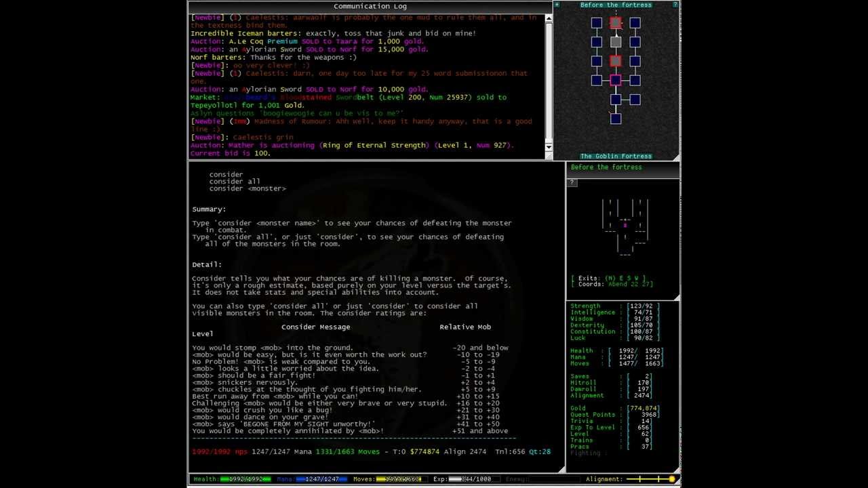Click the Luck stat row

[x=614, y=338]
